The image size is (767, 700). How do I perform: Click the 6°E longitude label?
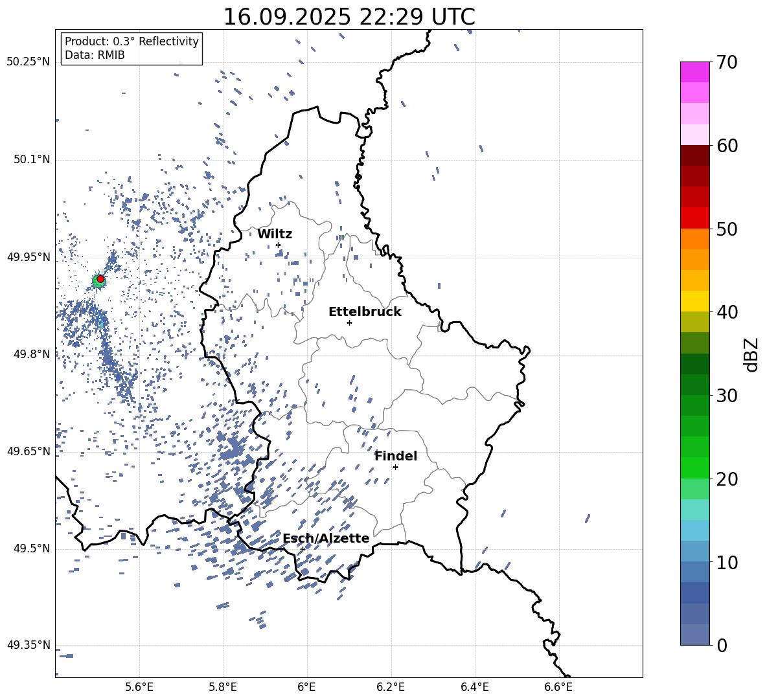tap(306, 687)
